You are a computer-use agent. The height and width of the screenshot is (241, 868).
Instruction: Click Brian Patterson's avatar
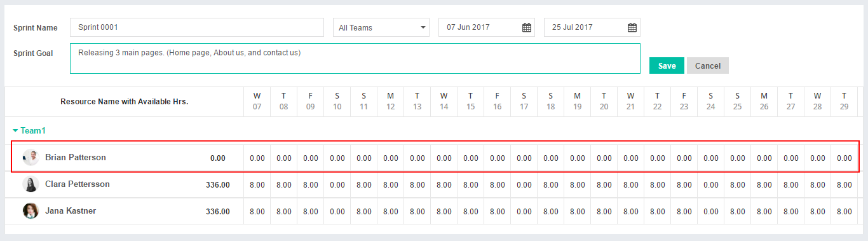pos(31,158)
